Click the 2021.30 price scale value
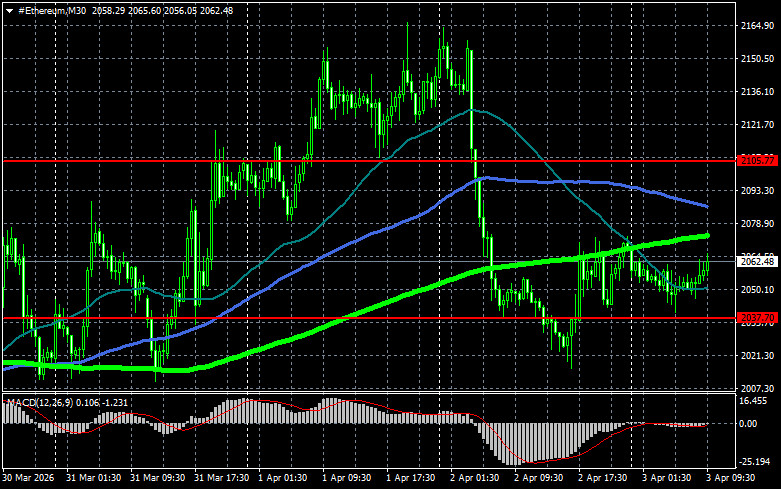This screenshot has height=489, width=781. tap(758, 356)
